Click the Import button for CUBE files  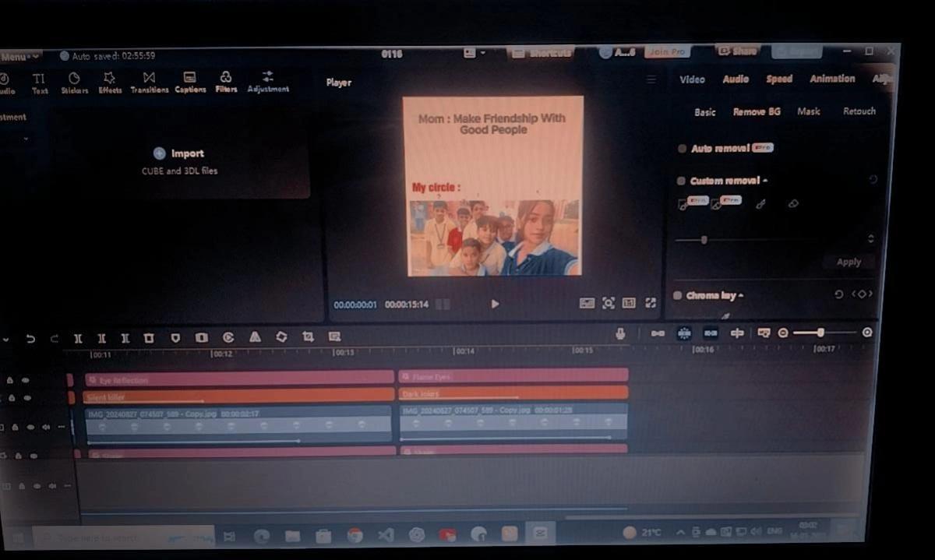179,153
